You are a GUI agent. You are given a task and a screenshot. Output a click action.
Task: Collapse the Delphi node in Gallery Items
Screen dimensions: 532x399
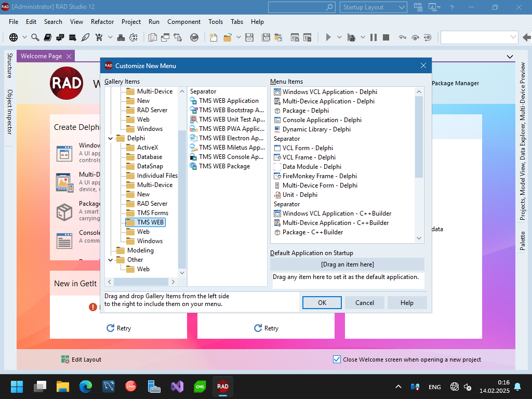[111, 138]
